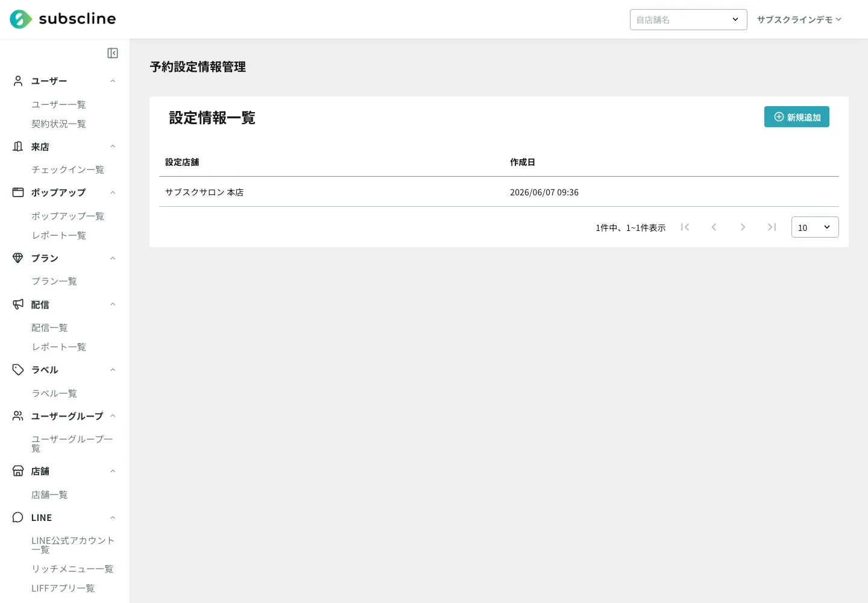Viewport: 868px width, 603px height.
Task: Open 契約状況一覧 in the sidebar
Action: click(x=58, y=124)
